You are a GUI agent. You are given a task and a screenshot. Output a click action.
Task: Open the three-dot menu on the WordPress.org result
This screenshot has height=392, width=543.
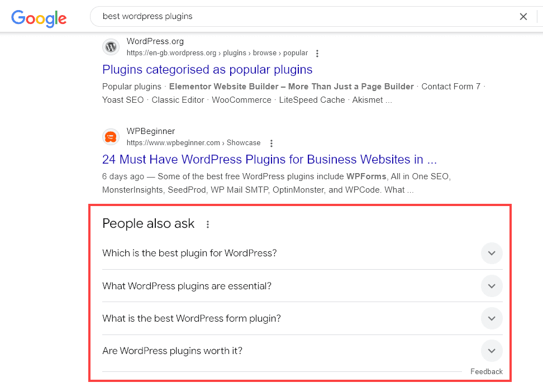(x=317, y=53)
